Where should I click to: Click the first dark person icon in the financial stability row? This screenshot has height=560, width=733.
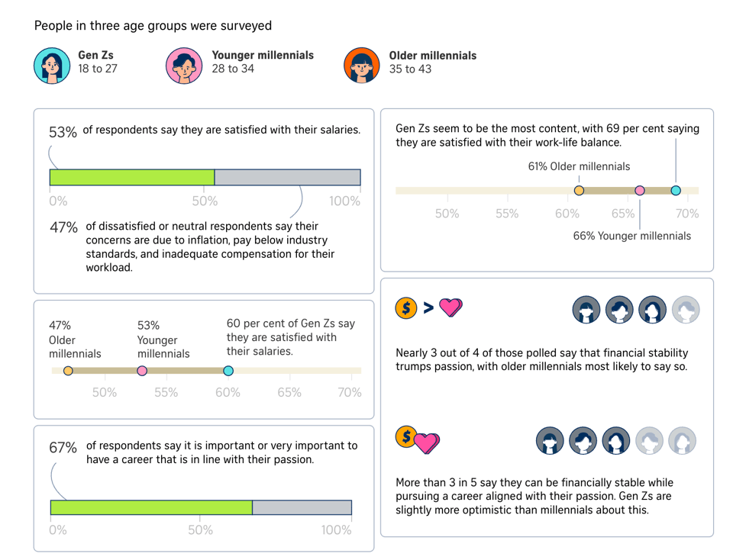586,311
